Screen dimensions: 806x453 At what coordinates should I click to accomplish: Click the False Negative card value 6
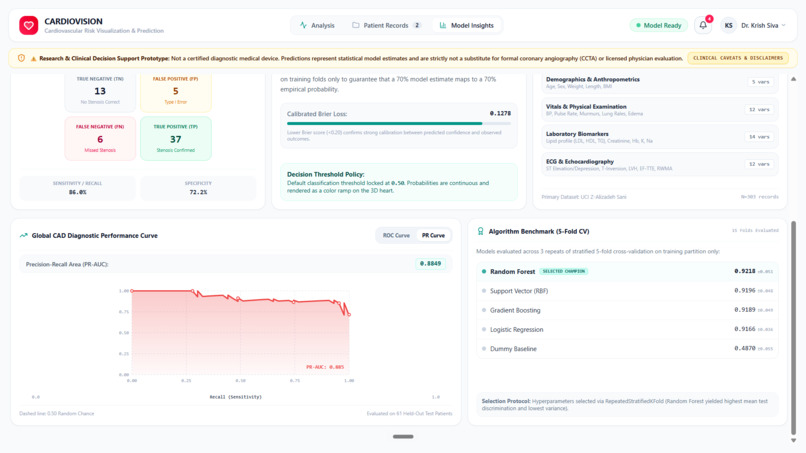pyautogui.click(x=100, y=139)
